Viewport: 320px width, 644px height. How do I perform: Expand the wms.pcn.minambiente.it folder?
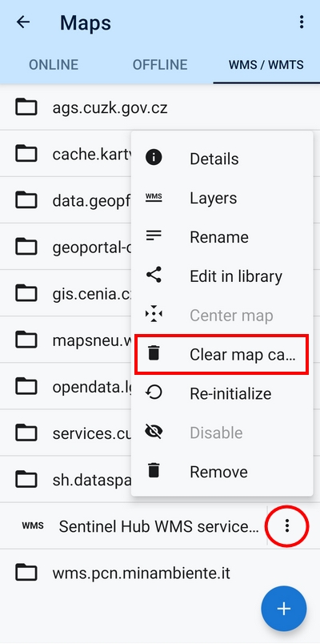point(160,572)
